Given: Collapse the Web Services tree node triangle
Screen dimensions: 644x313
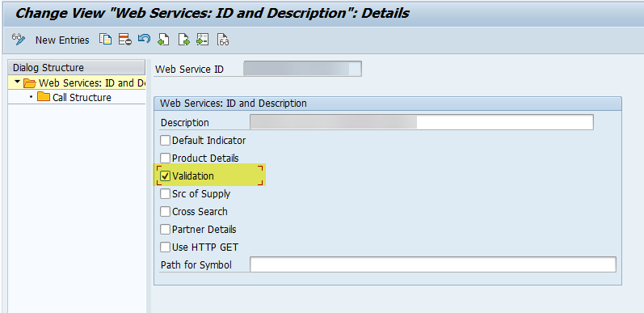Looking at the screenshot, I should tap(17, 82).
